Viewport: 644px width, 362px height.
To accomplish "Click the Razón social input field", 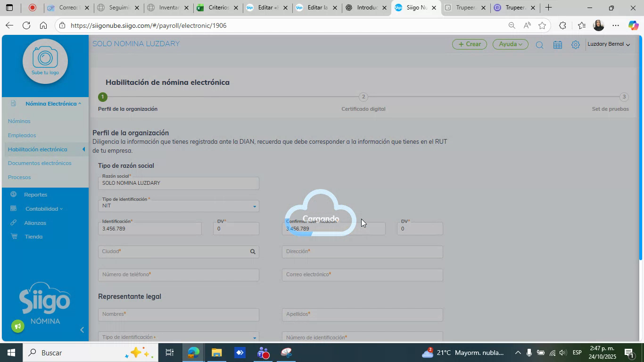I will [x=179, y=183].
